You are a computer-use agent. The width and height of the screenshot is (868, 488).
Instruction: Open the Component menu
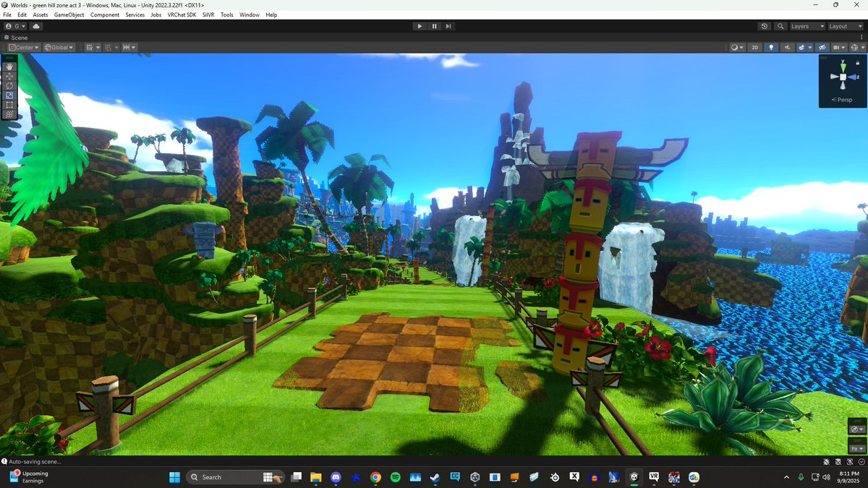pyautogui.click(x=105, y=14)
